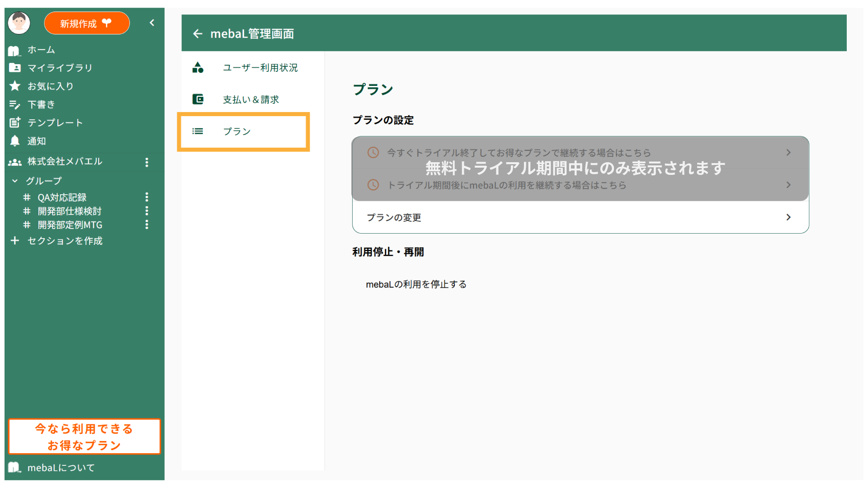Image resolution: width=868 pixels, height=488 pixels.
Task: Select ユーザー利用状況 menu item
Action: coord(259,68)
